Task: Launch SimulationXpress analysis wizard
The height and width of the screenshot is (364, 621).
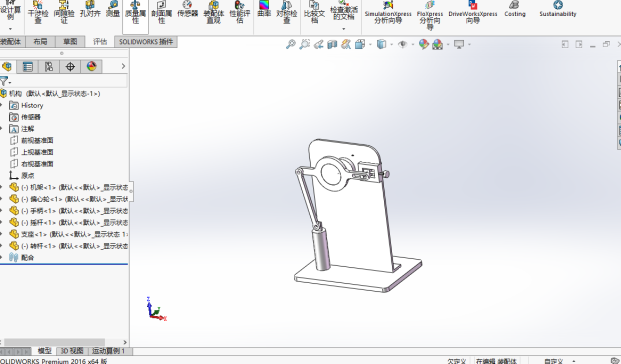Action: pos(388,12)
